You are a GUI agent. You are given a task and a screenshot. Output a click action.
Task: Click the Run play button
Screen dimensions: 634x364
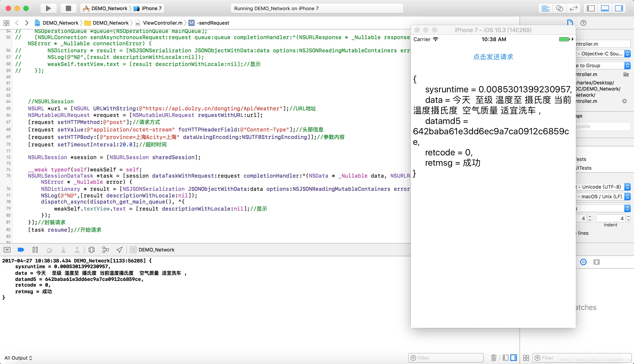point(48,8)
